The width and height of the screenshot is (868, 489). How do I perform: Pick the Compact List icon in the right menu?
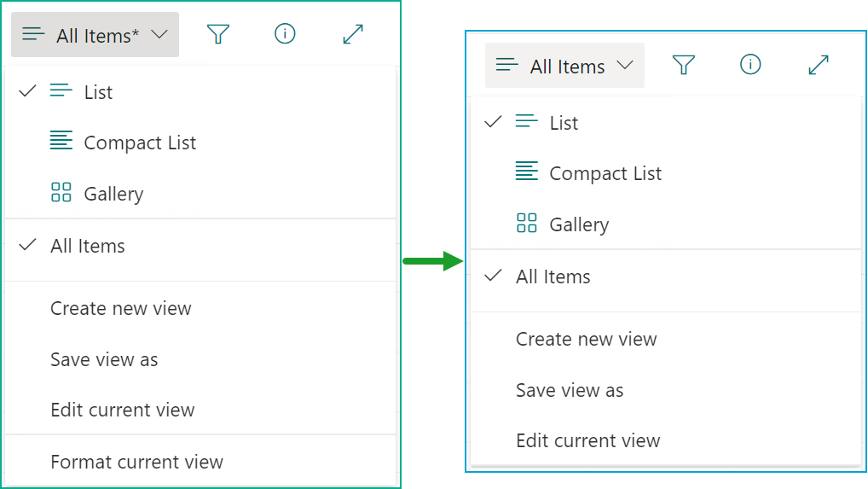point(527,172)
